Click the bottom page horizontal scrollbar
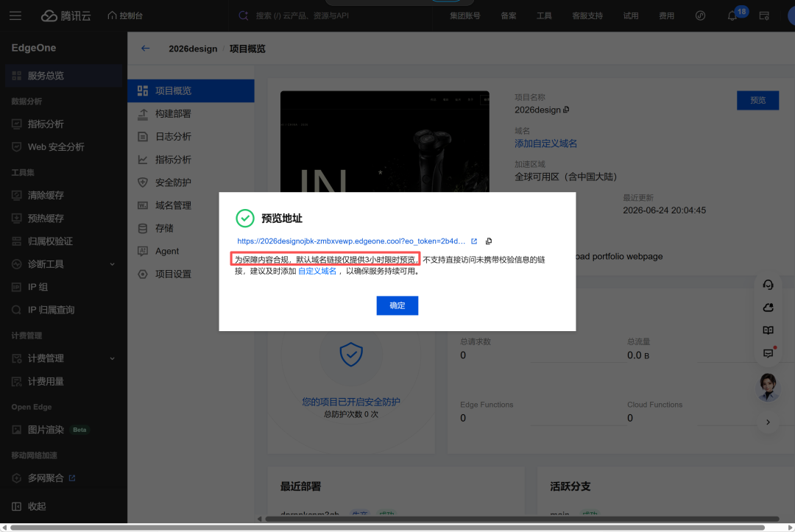The width and height of the screenshot is (795, 532). (387, 528)
